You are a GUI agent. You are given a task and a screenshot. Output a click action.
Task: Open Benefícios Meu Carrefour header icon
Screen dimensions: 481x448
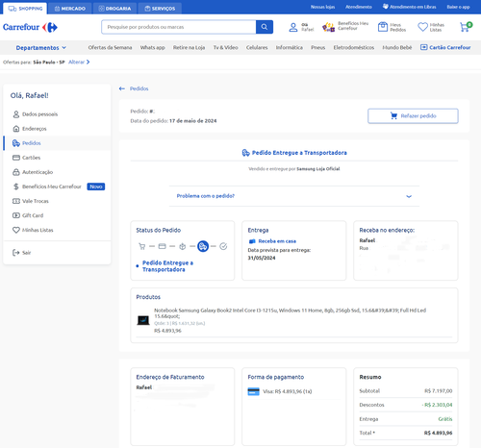click(328, 27)
